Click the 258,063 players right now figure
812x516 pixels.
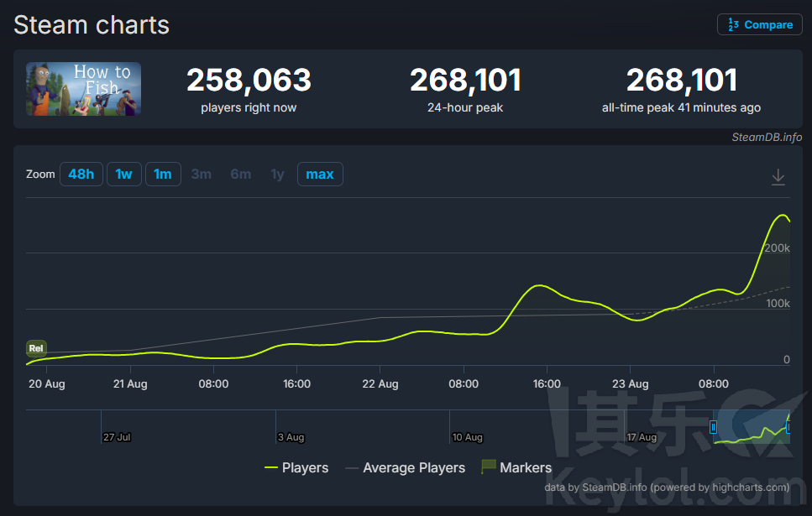click(x=249, y=81)
